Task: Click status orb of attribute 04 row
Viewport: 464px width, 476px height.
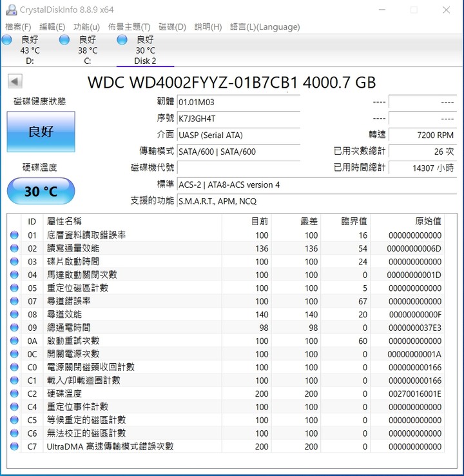Action: 14,275
